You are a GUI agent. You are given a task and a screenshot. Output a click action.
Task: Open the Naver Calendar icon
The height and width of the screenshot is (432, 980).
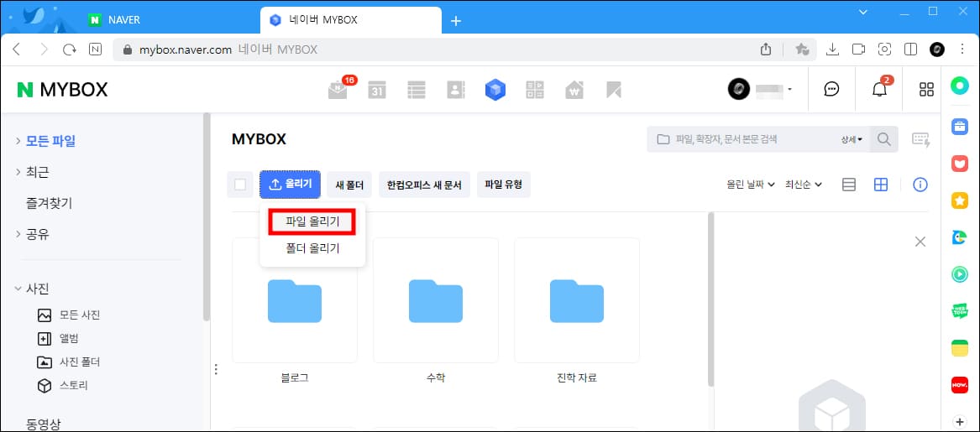click(x=377, y=90)
